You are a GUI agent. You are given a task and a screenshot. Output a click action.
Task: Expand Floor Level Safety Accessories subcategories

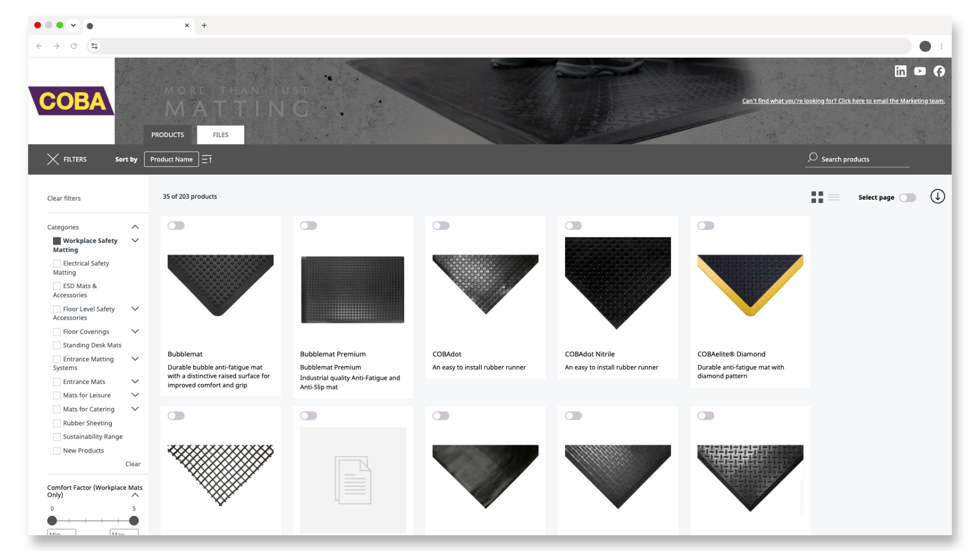(x=135, y=309)
